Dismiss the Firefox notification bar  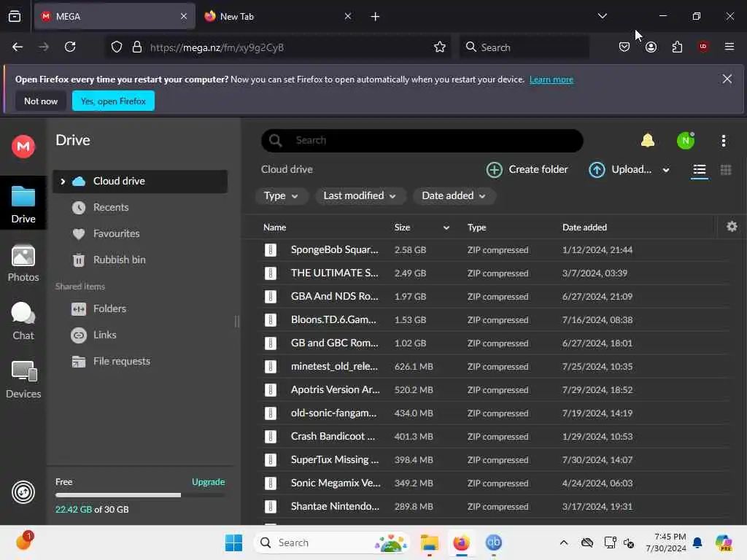tap(727, 79)
